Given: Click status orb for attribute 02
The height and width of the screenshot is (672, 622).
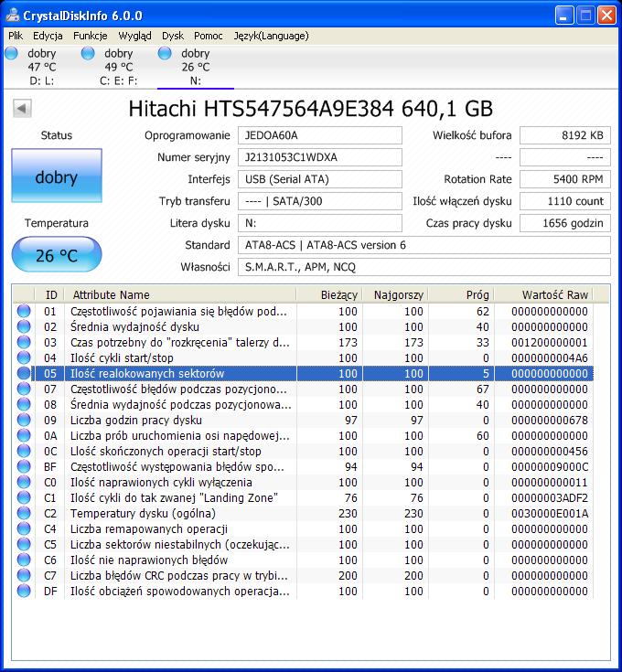Looking at the screenshot, I should tap(24, 326).
